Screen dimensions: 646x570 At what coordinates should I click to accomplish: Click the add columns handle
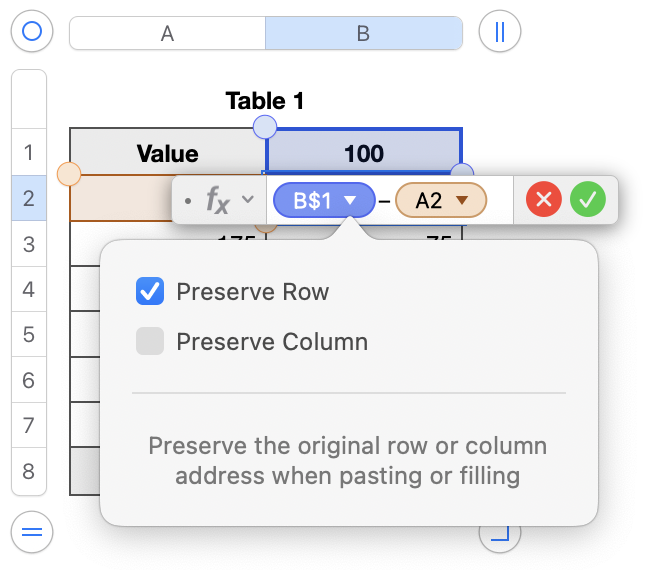[x=500, y=31]
